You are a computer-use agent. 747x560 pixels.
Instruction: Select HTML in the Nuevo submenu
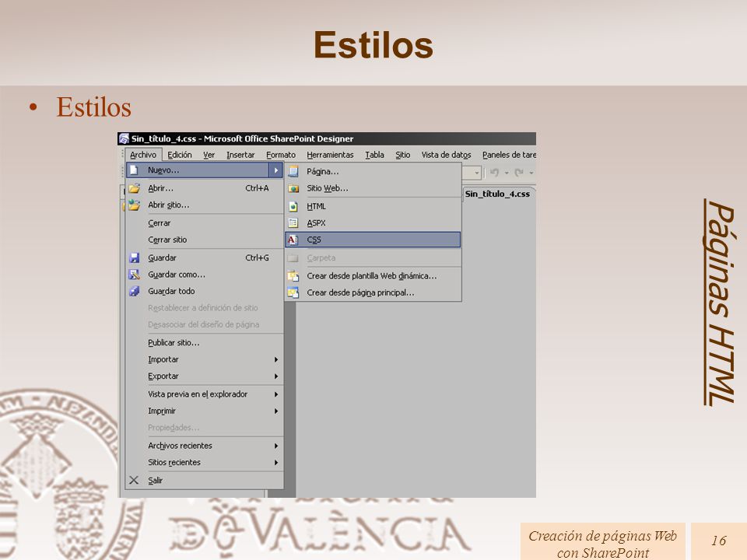373,206
